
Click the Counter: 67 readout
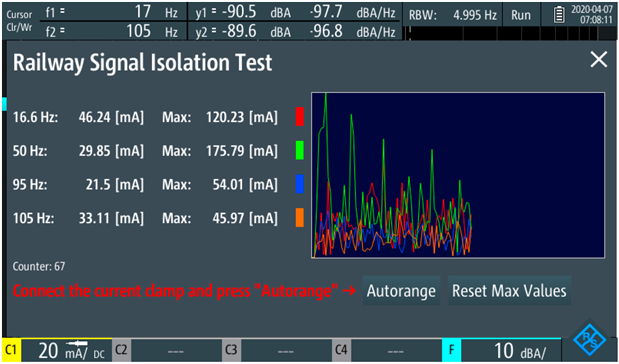coord(39,266)
